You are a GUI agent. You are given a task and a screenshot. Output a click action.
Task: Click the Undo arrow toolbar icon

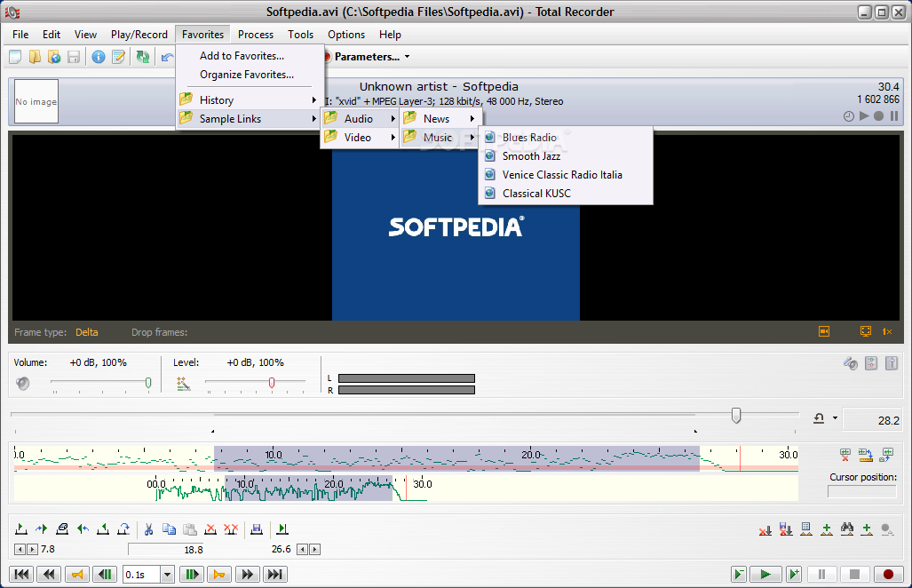tap(168, 57)
